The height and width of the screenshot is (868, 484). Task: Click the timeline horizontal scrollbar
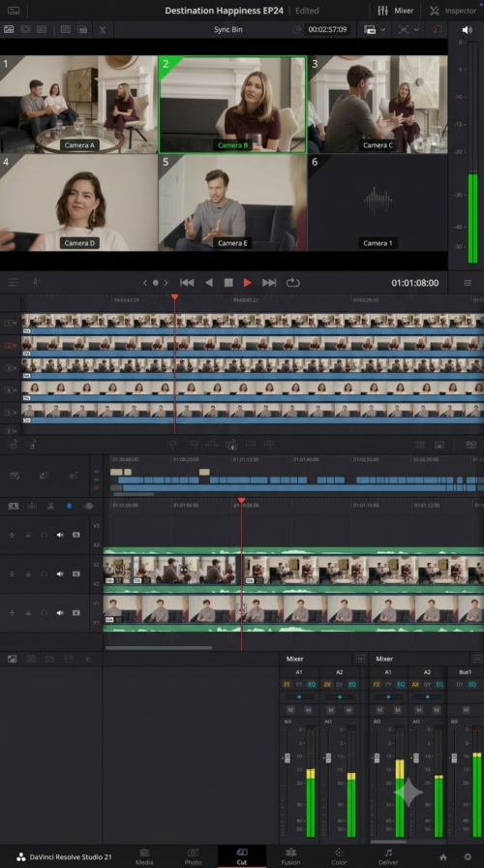tap(159, 648)
